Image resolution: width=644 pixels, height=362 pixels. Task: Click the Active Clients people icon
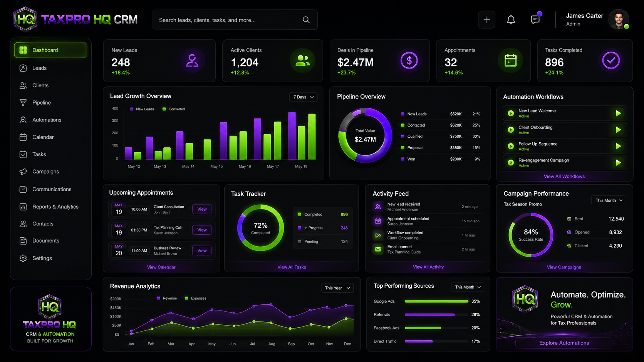pos(302,61)
